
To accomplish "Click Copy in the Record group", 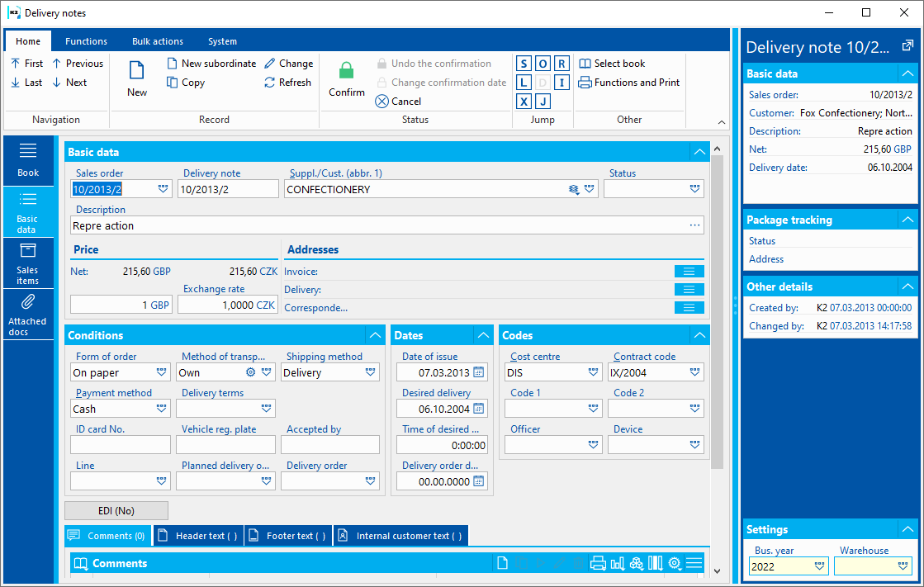I will (x=186, y=83).
